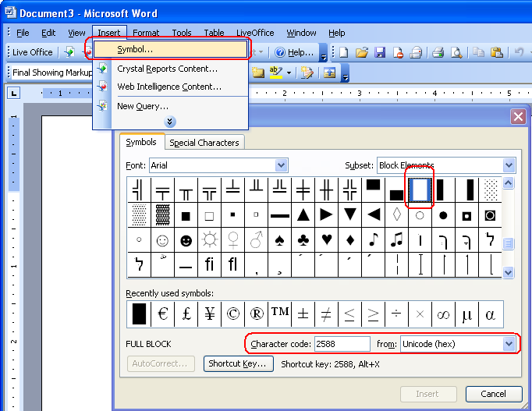532x411 pixels.
Task: Click the Character code input field
Action: point(342,344)
